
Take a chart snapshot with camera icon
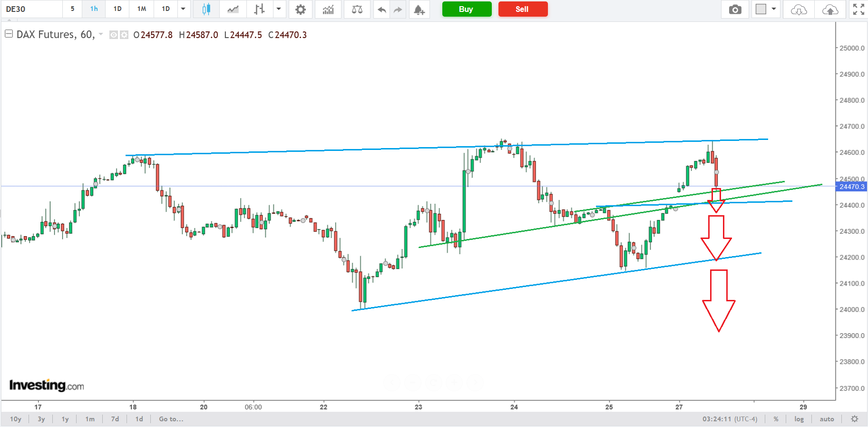735,9
